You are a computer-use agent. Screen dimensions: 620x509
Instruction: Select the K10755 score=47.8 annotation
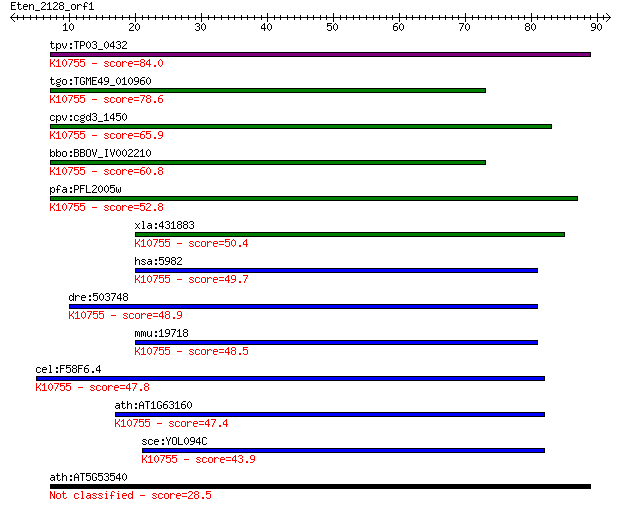coord(93,388)
